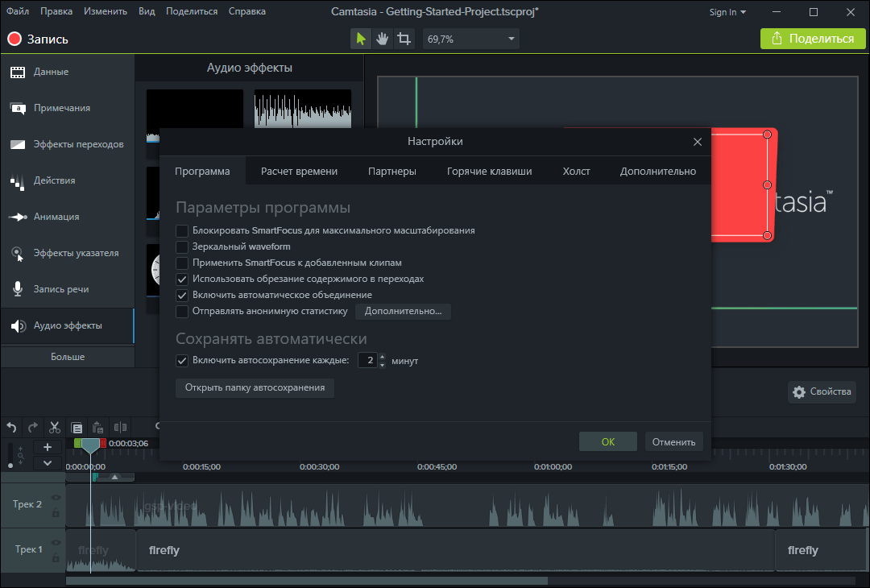
Task: Select Аудио эффекты panel
Action: [67, 325]
